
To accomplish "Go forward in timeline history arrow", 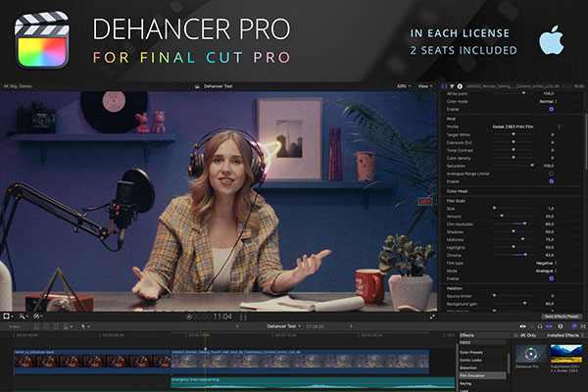I will pyautogui.click(x=351, y=326).
